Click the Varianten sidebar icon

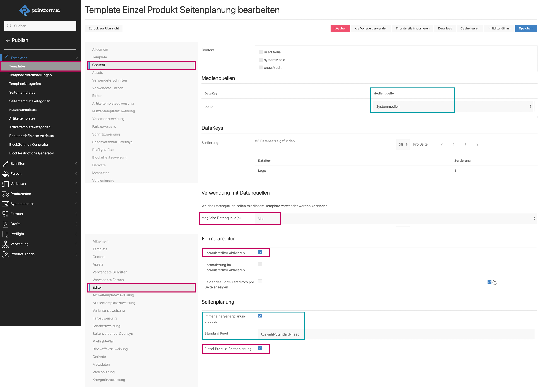[x=5, y=184]
